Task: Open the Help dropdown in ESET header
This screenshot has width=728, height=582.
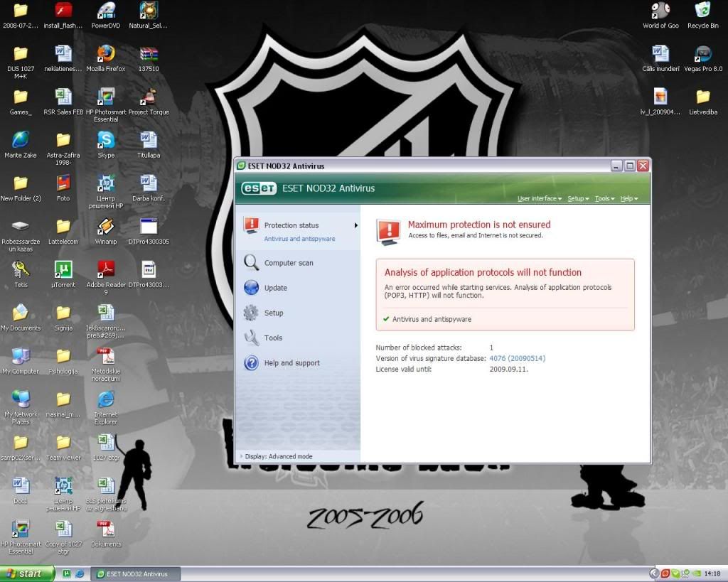Action: [x=629, y=199]
